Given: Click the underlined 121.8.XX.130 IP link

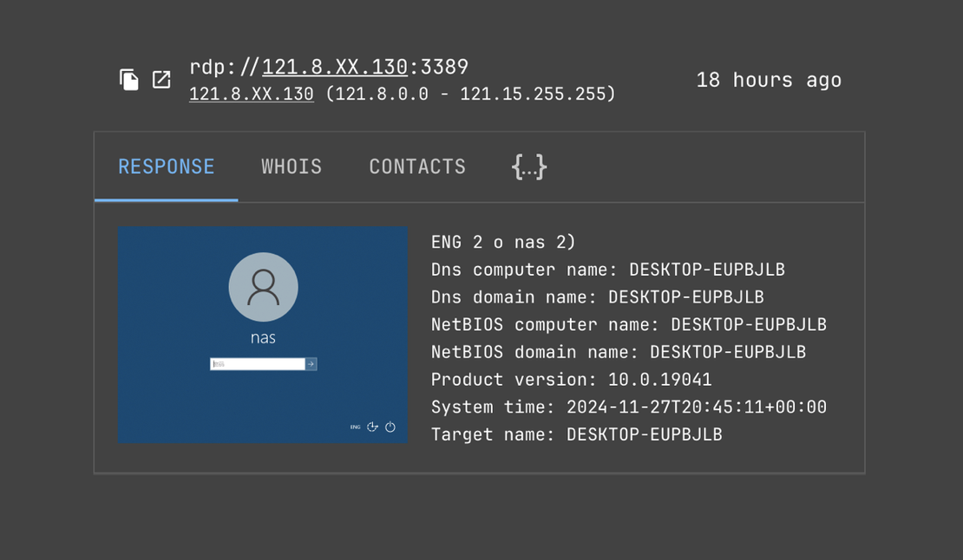Looking at the screenshot, I should [x=250, y=94].
